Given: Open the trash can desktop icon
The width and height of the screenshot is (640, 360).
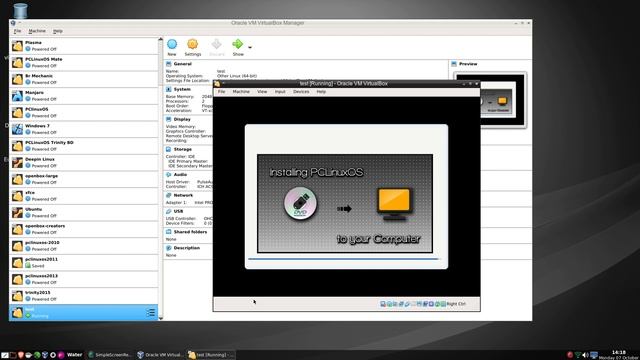Looking at the screenshot, I should click(20, 11).
